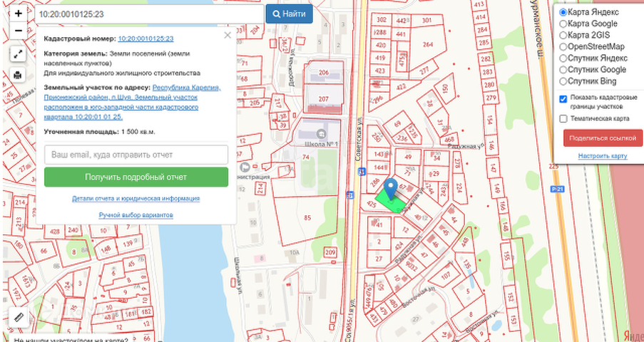This screenshot has height=342, width=644.
Task: Click the administration flag icon on map
Action: (x=245, y=167)
